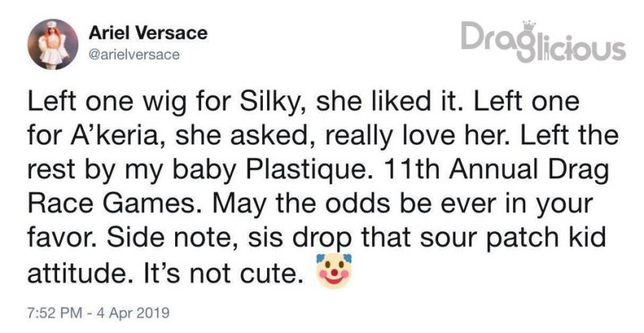Open the @arielversace handle link
644x333 pixels.
134,54
